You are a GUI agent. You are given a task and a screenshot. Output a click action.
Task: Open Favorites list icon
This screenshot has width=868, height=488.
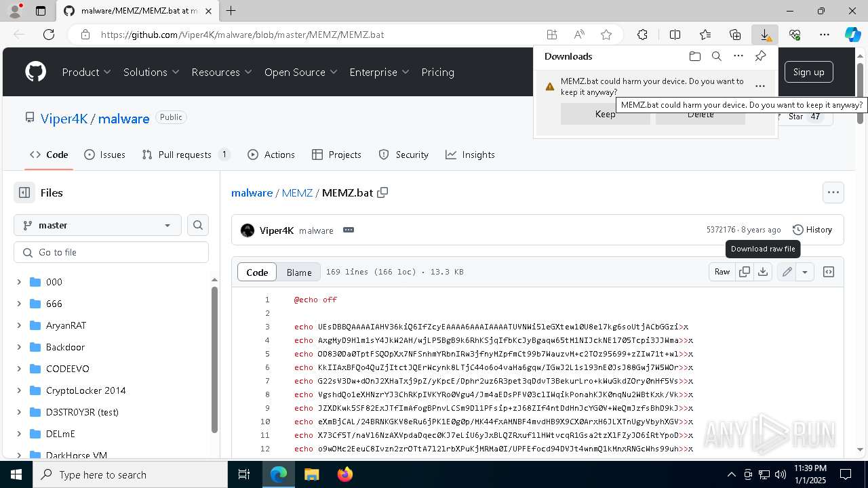point(705,35)
